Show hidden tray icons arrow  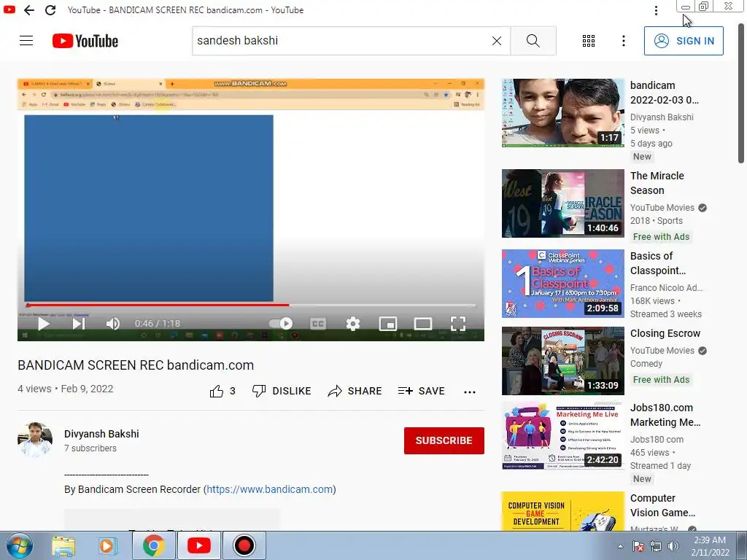tap(620, 546)
